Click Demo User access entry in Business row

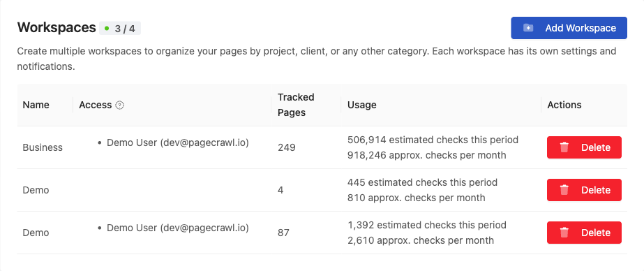pyautogui.click(x=177, y=142)
